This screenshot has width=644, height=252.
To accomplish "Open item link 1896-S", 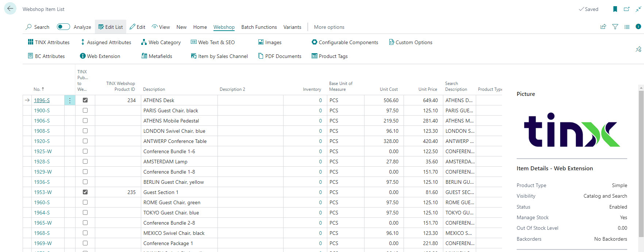I will [x=42, y=100].
